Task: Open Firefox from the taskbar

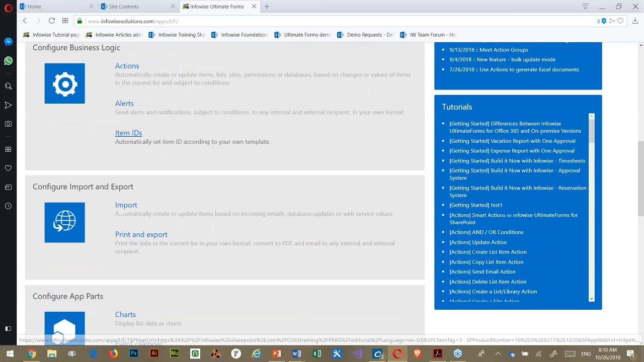Action: (x=113, y=353)
